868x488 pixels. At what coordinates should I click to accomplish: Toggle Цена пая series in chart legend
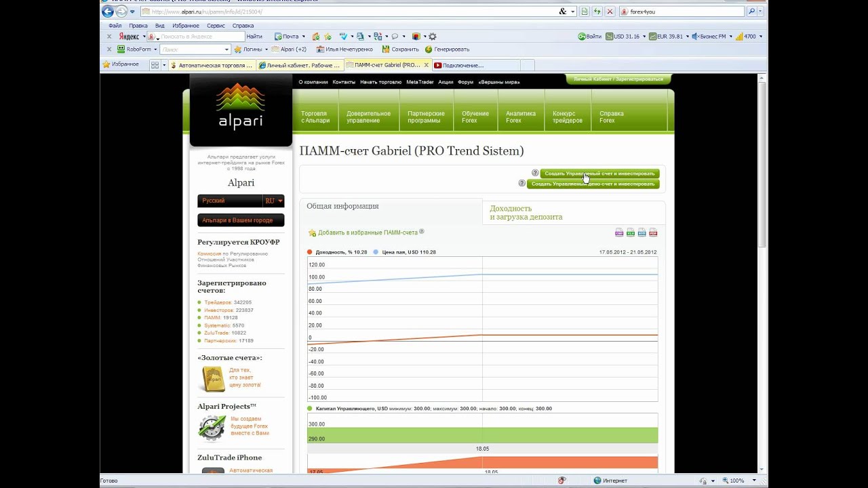tap(376, 252)
